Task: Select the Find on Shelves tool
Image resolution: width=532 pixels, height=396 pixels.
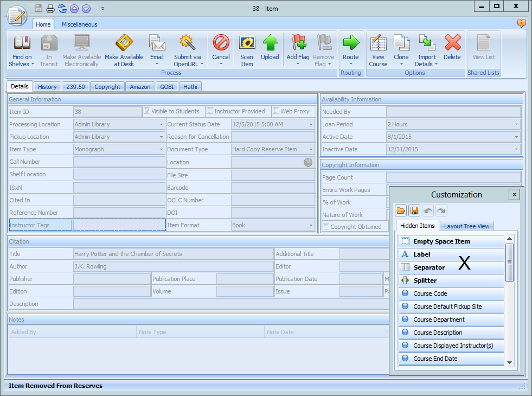Action: (x=21, y=49)
